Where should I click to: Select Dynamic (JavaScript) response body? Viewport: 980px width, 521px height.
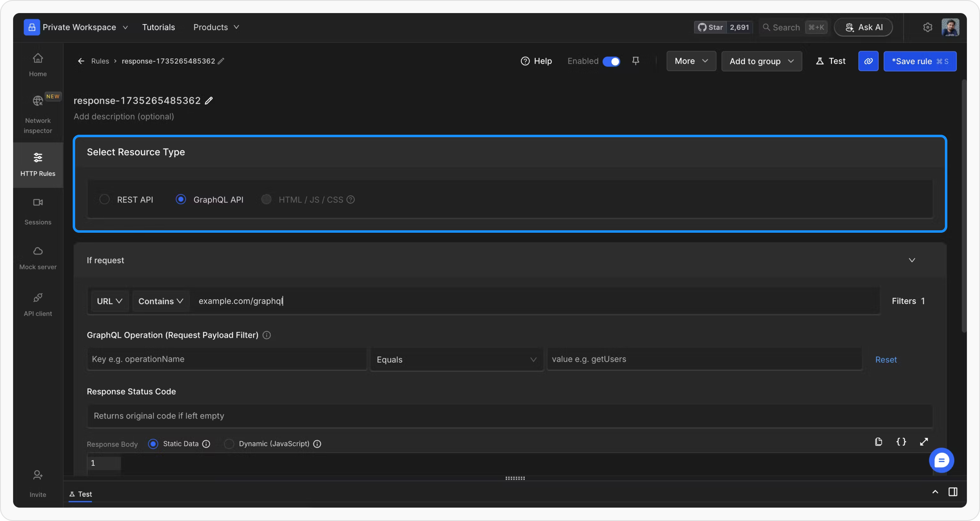pos(229,444)
